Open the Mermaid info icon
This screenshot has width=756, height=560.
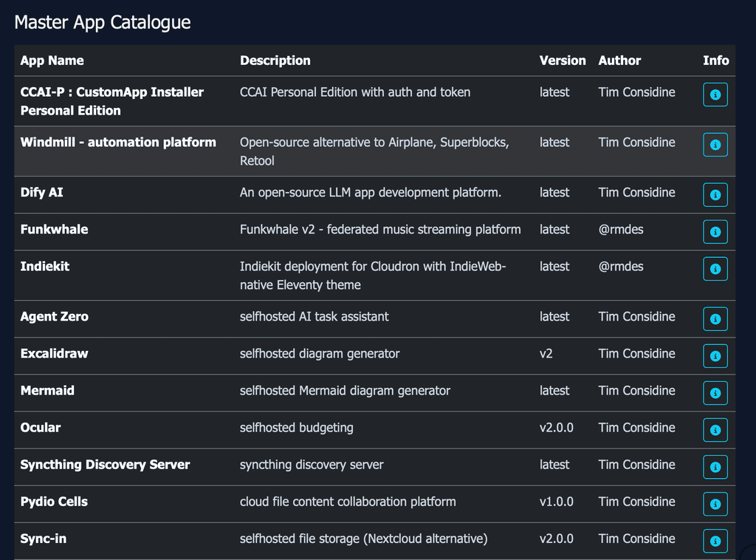pos(715,392)
